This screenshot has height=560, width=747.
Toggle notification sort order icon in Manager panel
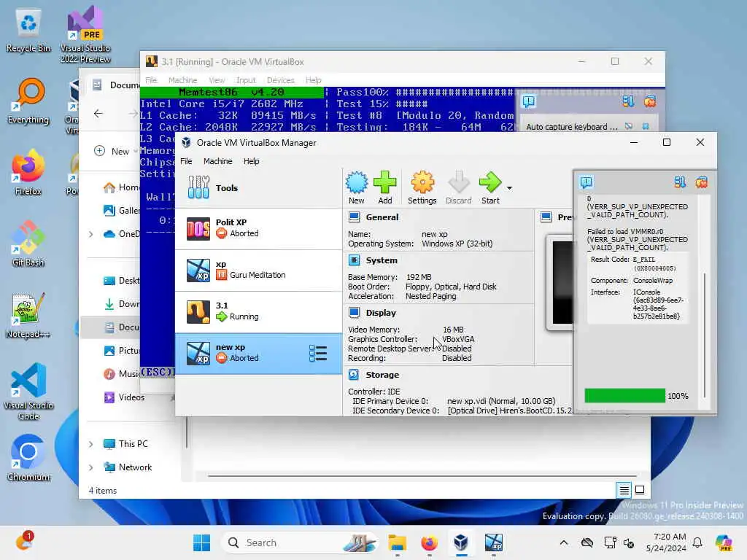click(680, 182)
